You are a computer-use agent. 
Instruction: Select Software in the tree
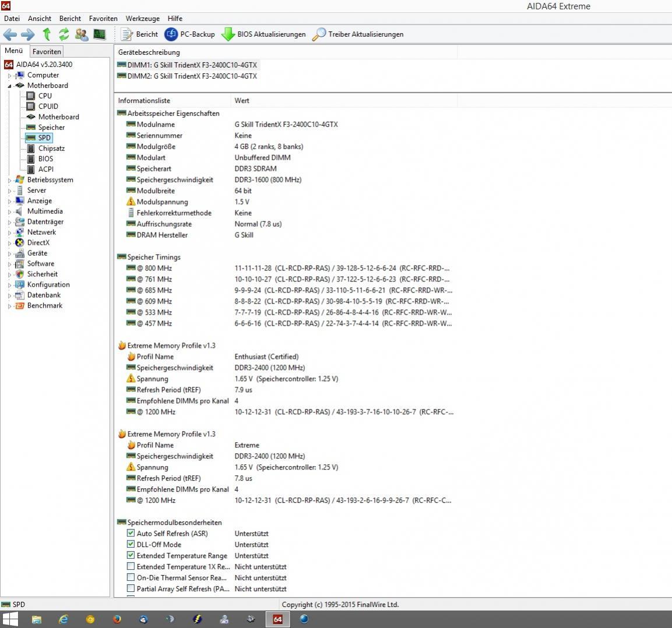click(x=41, y=264)
